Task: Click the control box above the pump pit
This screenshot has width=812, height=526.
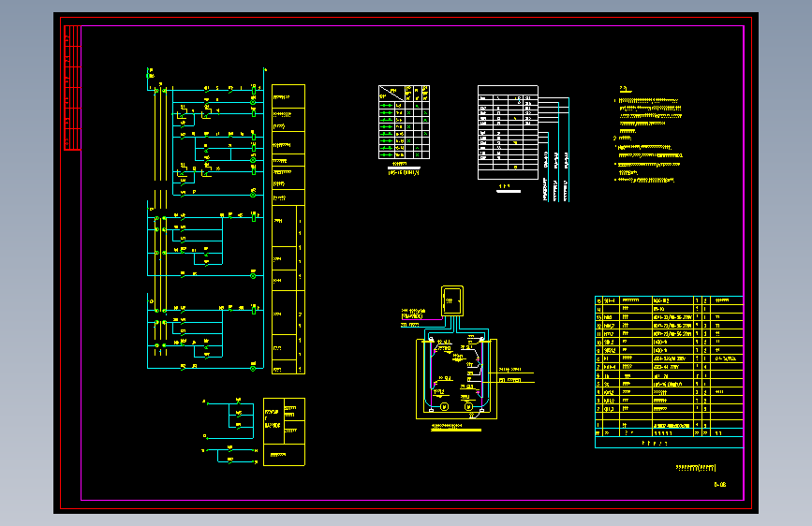Action: (452, 300)
